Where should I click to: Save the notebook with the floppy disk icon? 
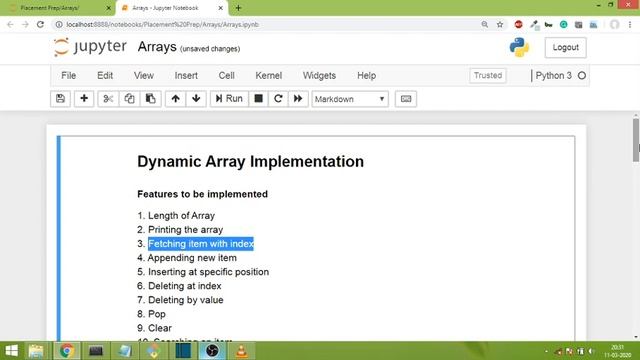[x=60, y=99]
